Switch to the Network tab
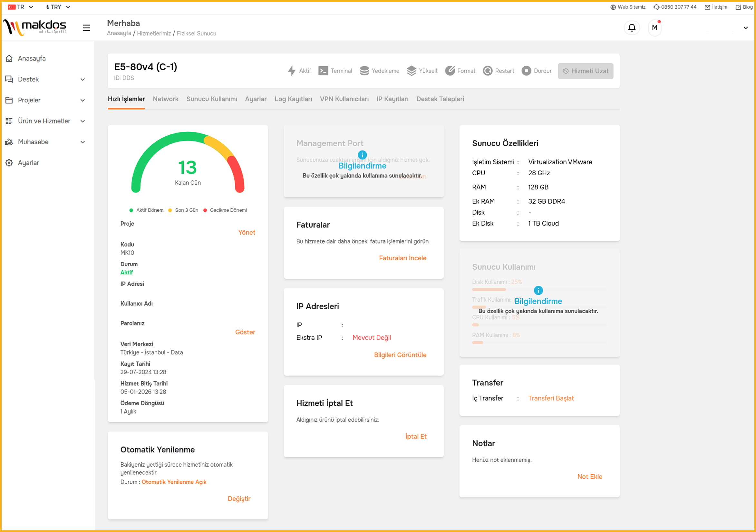This screenshot has height=532, width=756. (x=165, y=99)
